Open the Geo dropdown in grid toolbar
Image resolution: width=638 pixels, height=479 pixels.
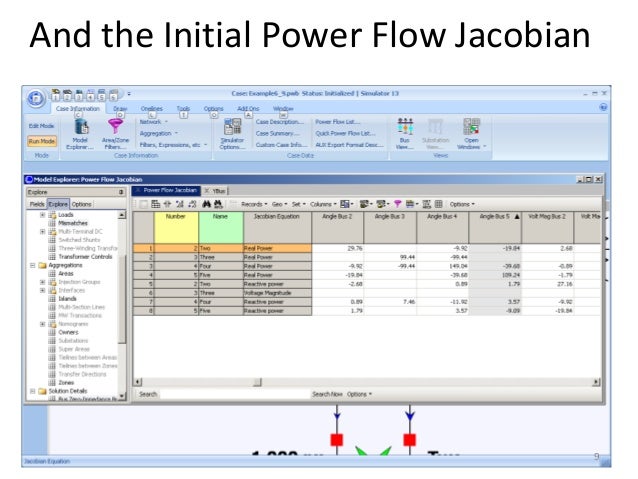(279, 204)
